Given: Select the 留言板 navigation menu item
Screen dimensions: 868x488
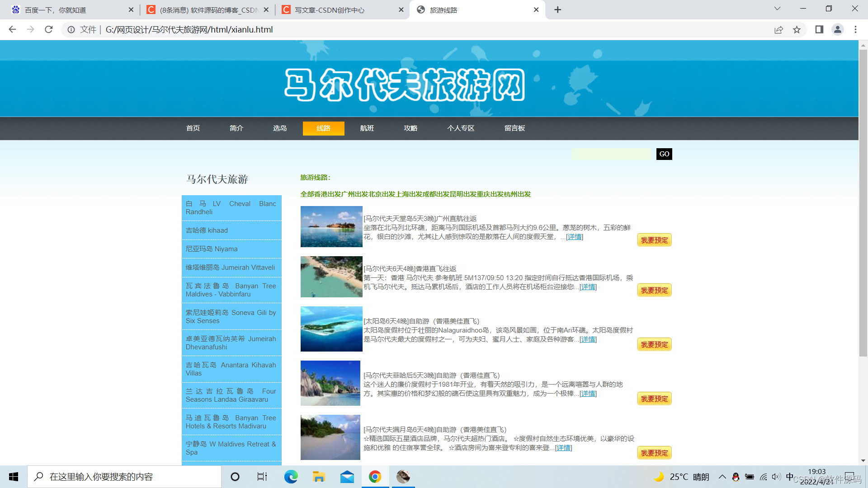Looking at the screenshot, I should click(514, 128).
